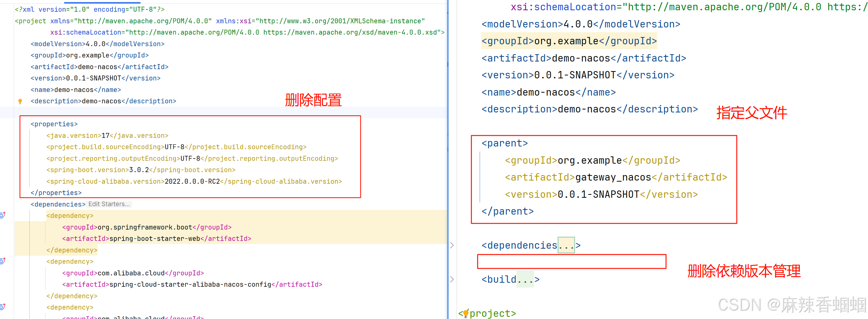868x319 pixels.
Task: Click version 0.0.1-SNAPSHOT inside parent block
Action: coord(602,194)
